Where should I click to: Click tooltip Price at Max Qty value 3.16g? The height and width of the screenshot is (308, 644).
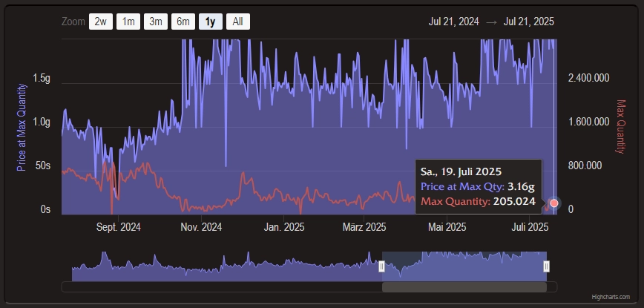521,187
